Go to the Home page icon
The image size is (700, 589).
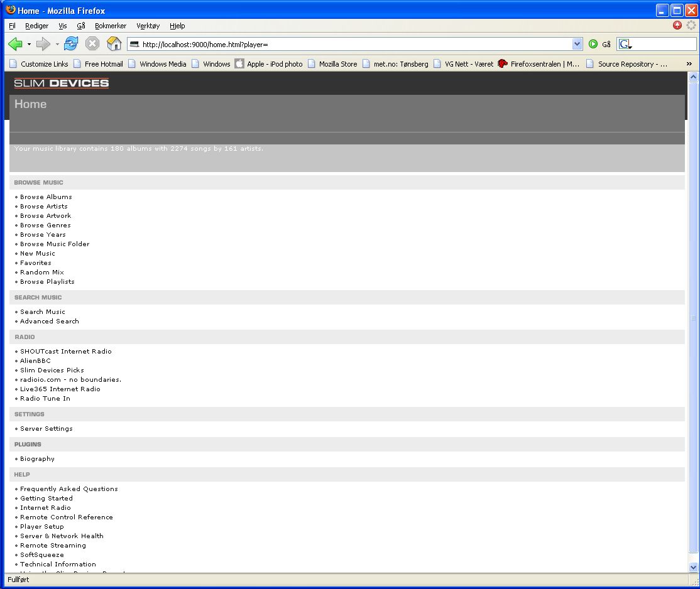click(114, 44)
